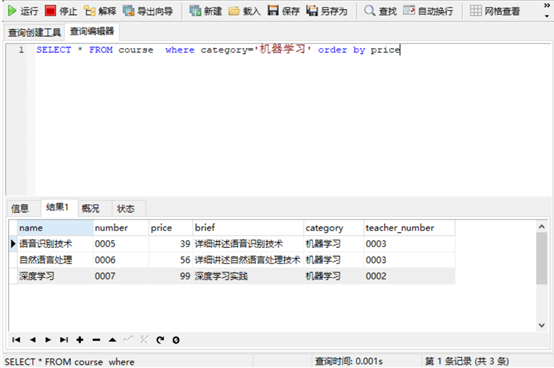Select the cell 语音识别技术
Image resolution: width=554 pixels, height=368 pixels.
click(x=55, y=244)
